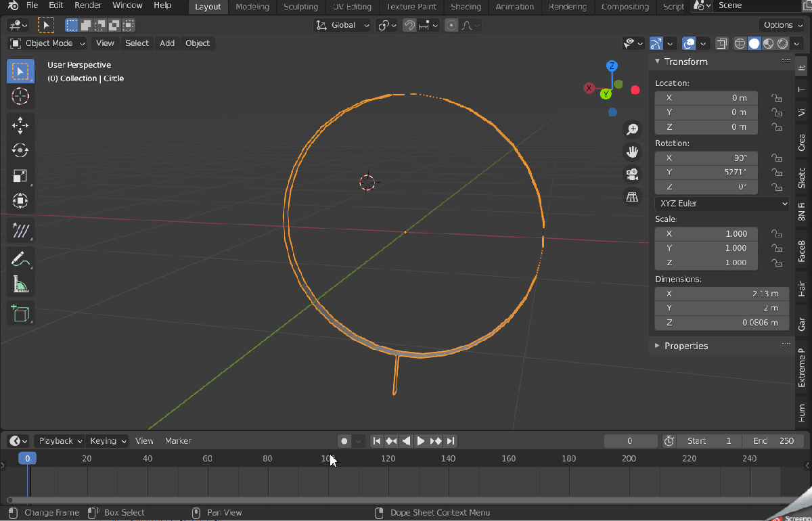This screenshot has height=521, width=812.
Task: Open the File menu
Action: point(32,5)
